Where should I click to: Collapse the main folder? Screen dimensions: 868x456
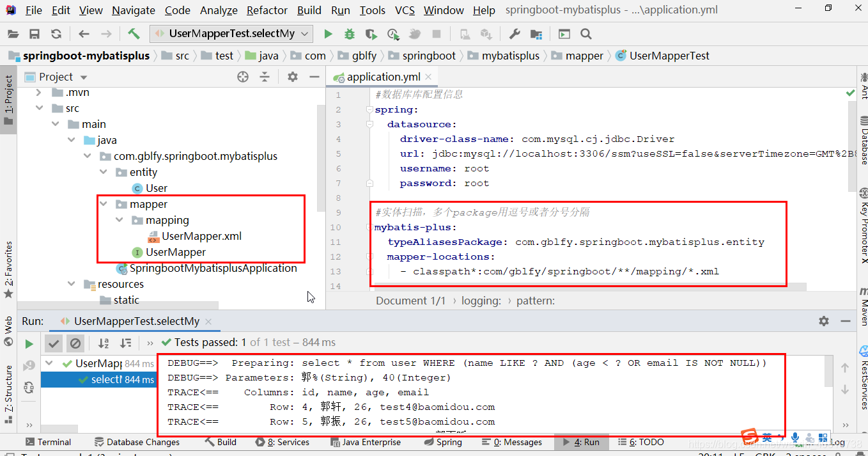(x=55, y=125)
